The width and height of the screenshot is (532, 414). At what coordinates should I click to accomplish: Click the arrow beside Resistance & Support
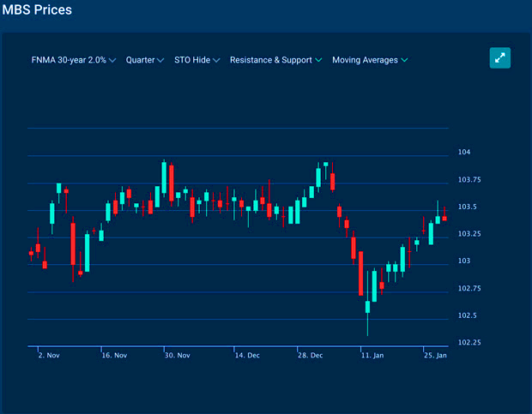318,60
